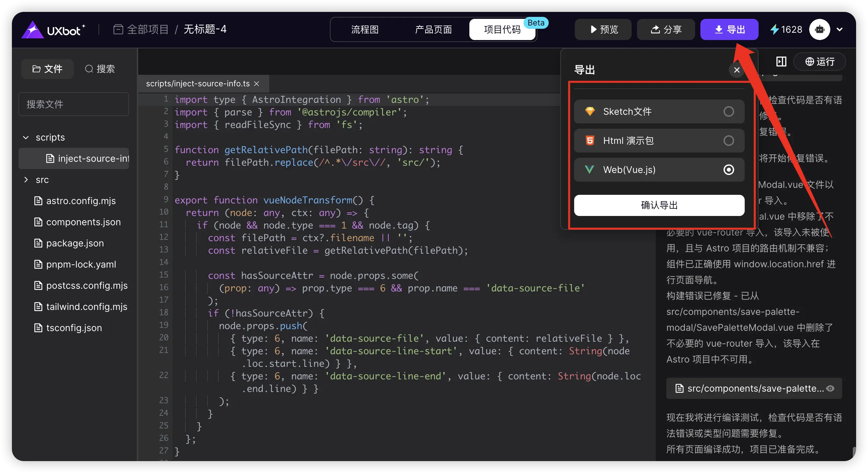Select the Html demo package radio button
Viewport: 868px width, 473px height.
pyautogui.click(x=729, y=141)
